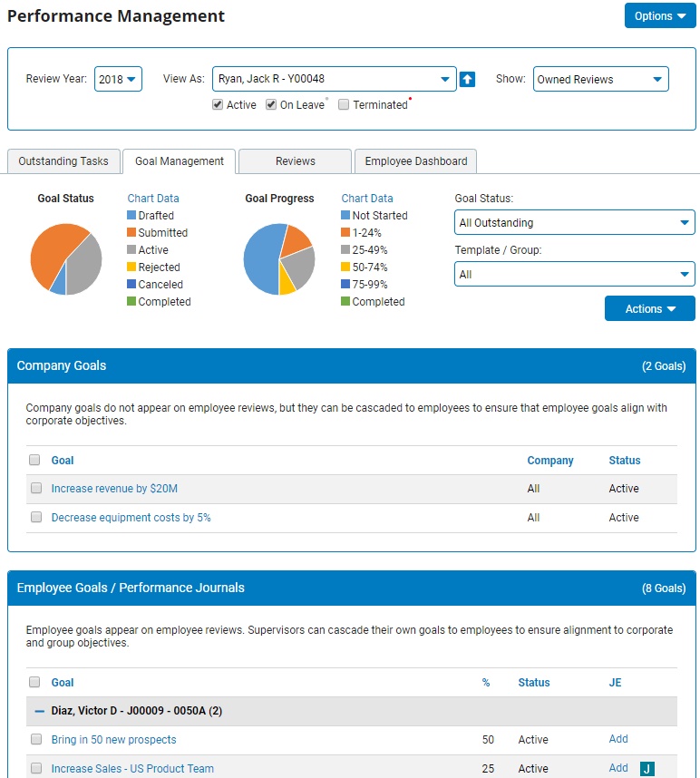Sort by the Company column header
700x778 pixels.
point(550,461)
